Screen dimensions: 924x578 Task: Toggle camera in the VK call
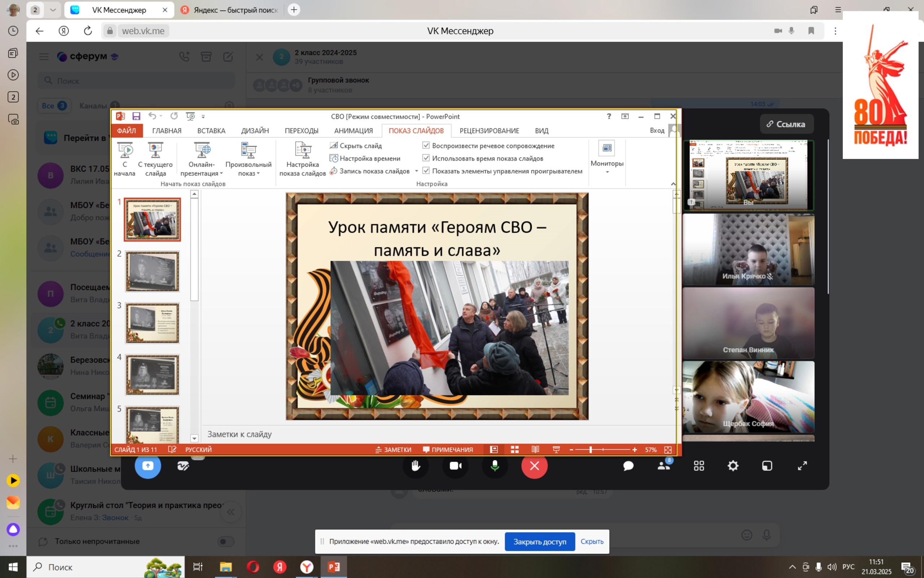coord(456,466)
